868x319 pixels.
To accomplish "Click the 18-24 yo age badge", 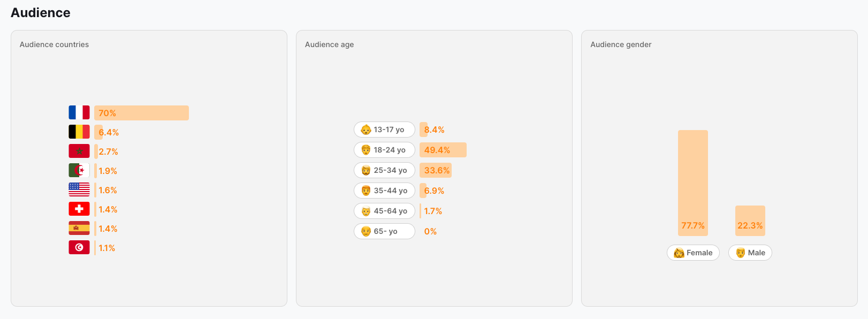I will (x=384, y=150).
